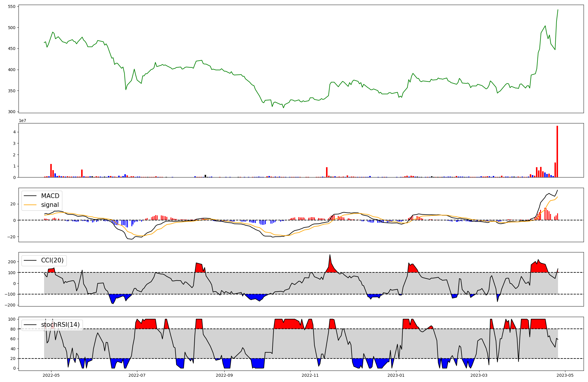Click the orange signal legend line
The image size is (588, 382).
coord(30,205)
